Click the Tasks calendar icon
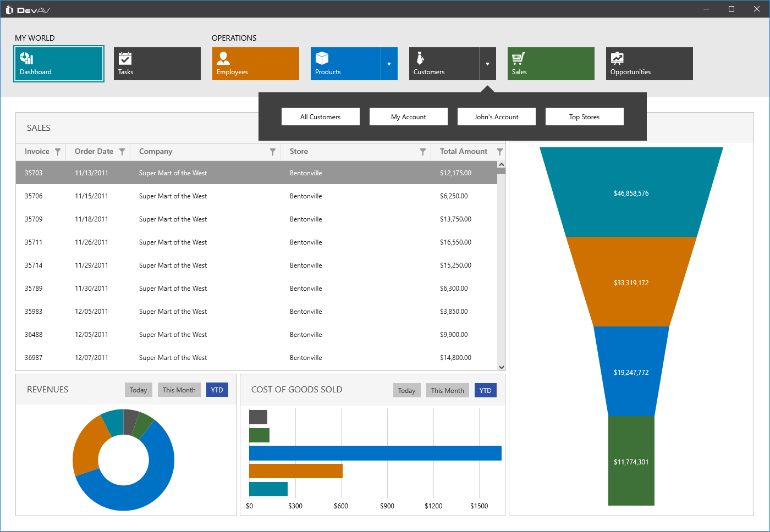 tap(126, 58)
